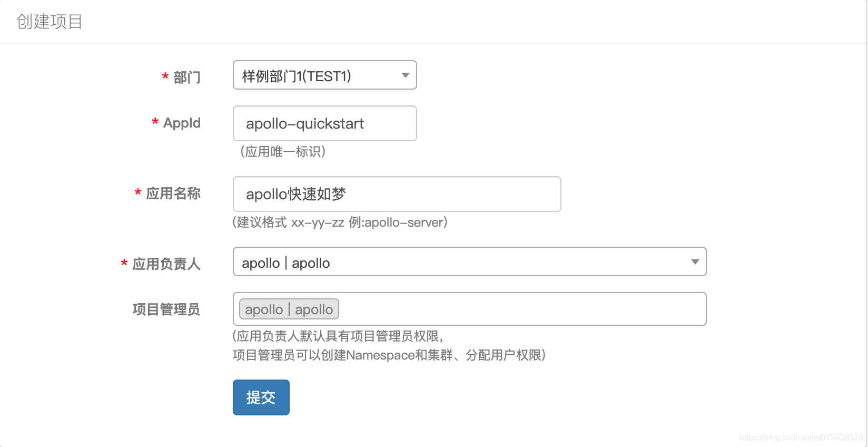Click the 创建项目 page title
This screenshot has width=868, height=447.
(x=48, y=22)
